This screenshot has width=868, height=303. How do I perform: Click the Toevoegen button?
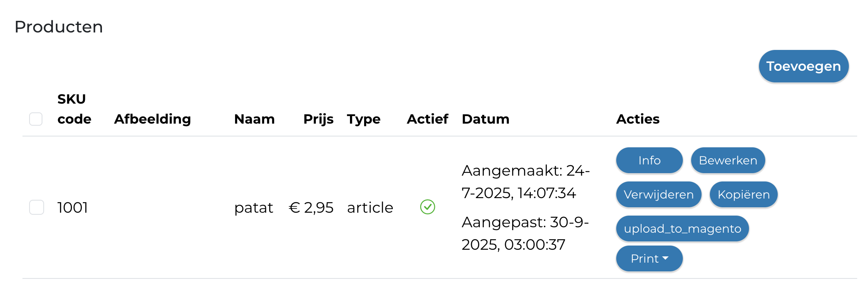[x=803, y=66]
